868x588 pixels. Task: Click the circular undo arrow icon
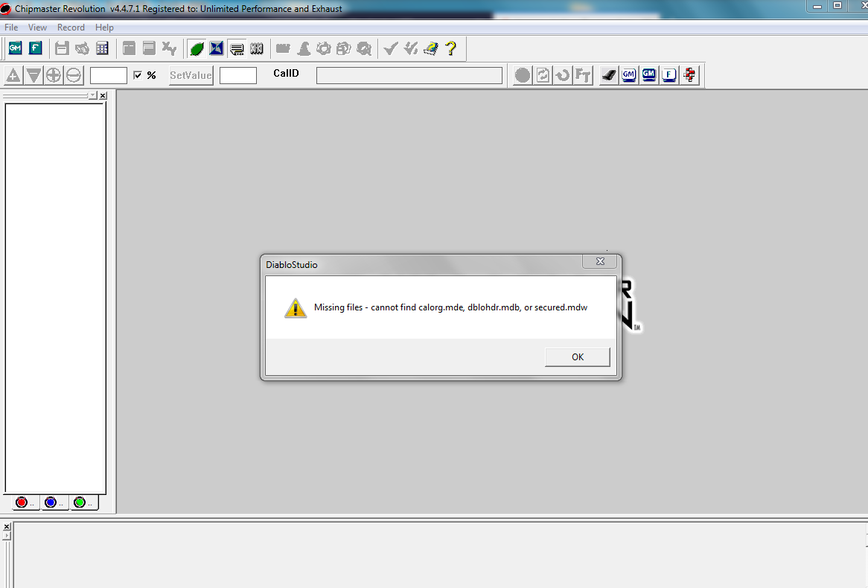tap(563, 74)
